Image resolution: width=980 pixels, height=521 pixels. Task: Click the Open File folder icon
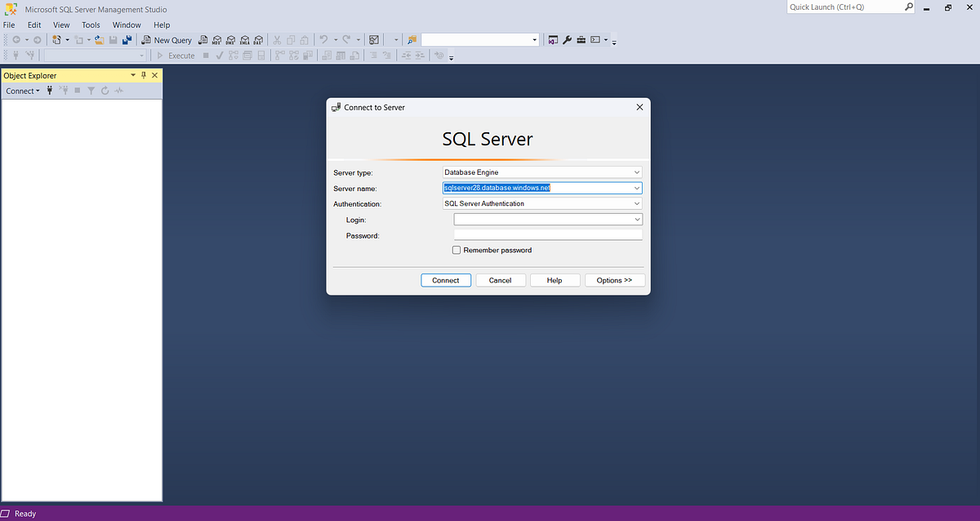tap(99, 40)
